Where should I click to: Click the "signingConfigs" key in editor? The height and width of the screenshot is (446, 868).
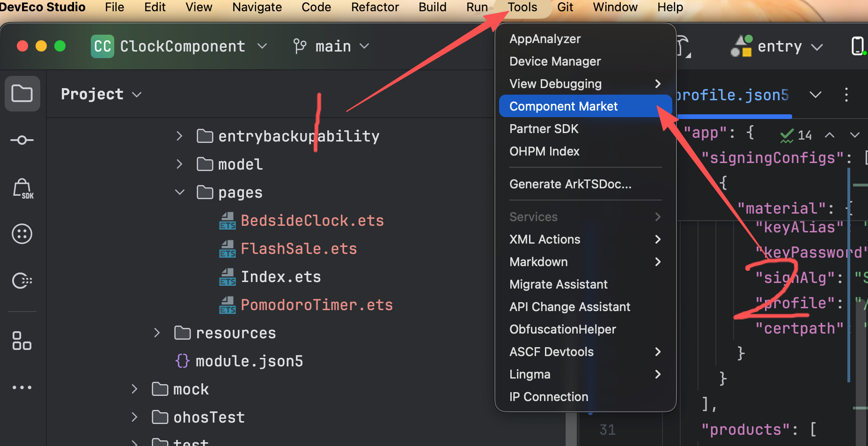(x=773, y=158)
